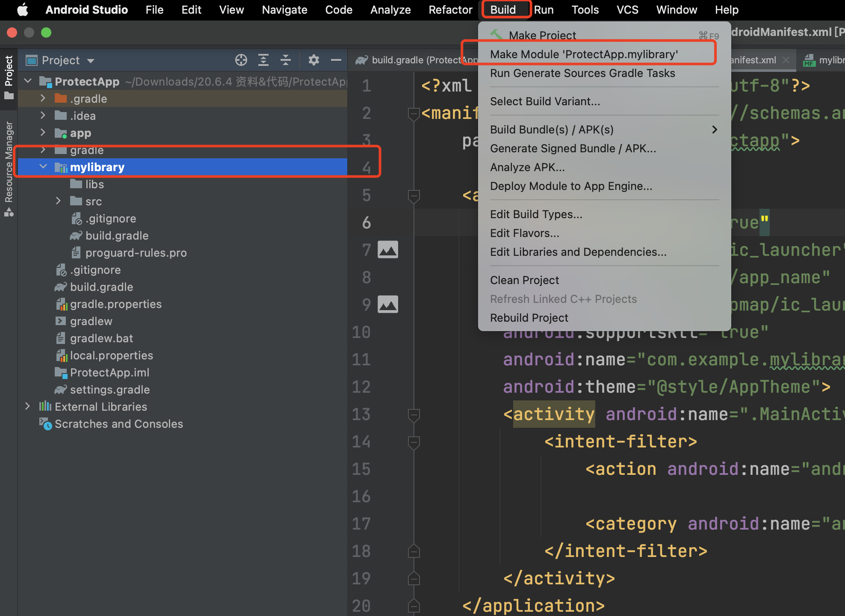The height and width of the screenshot is (616, 845).
Task: Select mylibrary build.gradle file
Action: point(117,236)
